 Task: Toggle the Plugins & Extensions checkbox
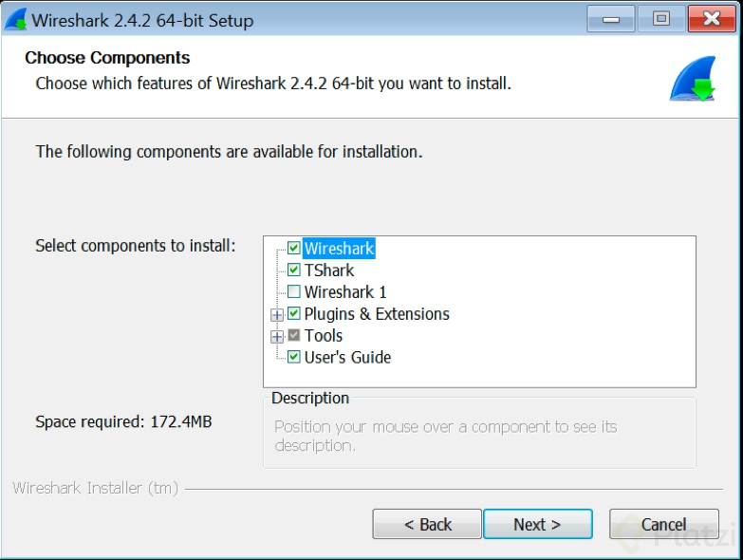tap(294, 314)
